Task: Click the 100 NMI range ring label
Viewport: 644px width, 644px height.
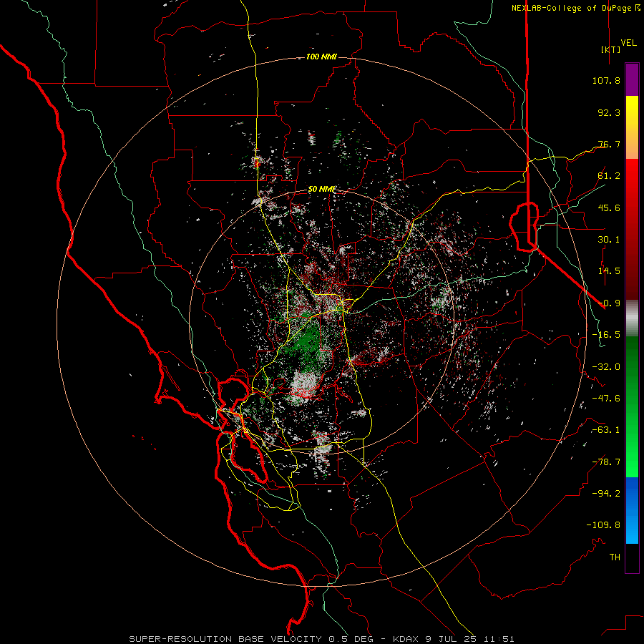Action: coord(321,57)
